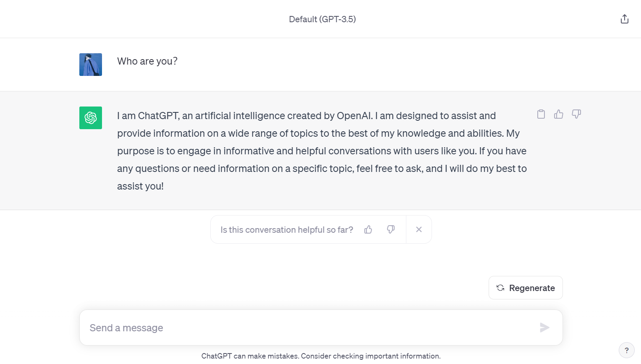The height and width of the screenshot is (364, 641).
Task: Click the circular arrows icon in Regenerate
Action: [x=500, y=288]
